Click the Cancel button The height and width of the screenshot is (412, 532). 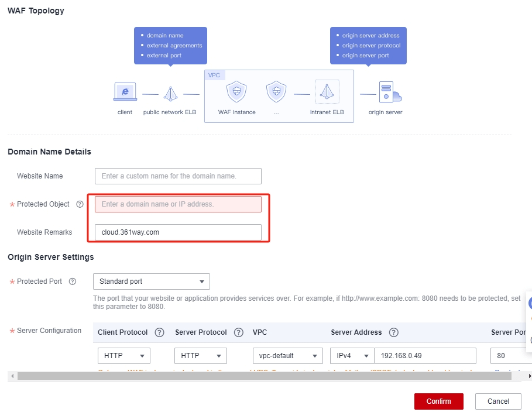pos(497,401)
